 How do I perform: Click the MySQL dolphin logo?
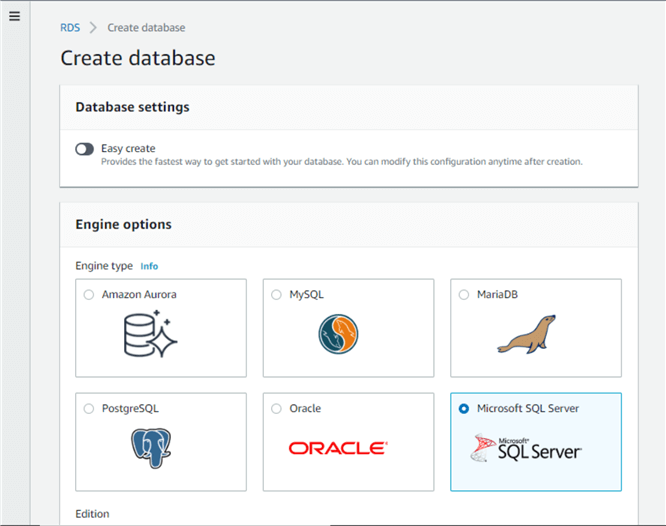tap(338, 335)
